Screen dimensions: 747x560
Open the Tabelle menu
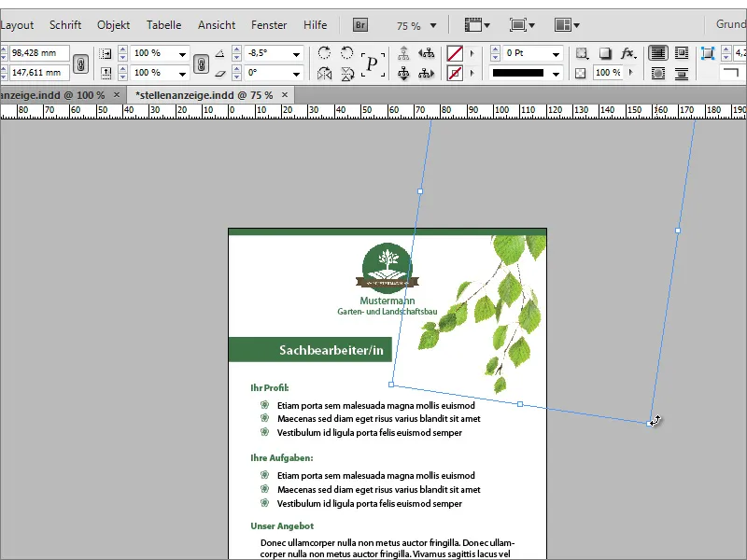click(163, 25)
